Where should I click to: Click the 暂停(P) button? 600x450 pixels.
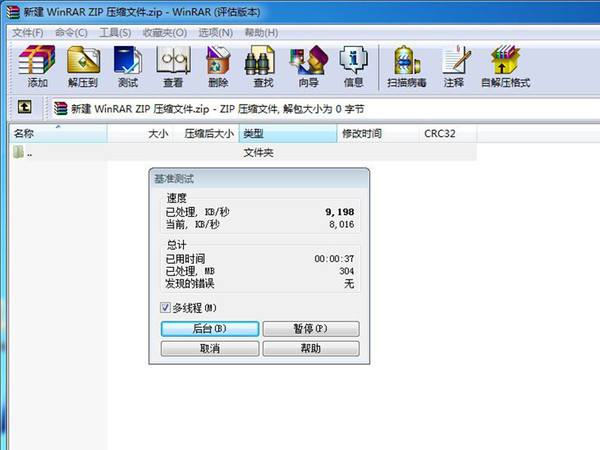[311, 329]
